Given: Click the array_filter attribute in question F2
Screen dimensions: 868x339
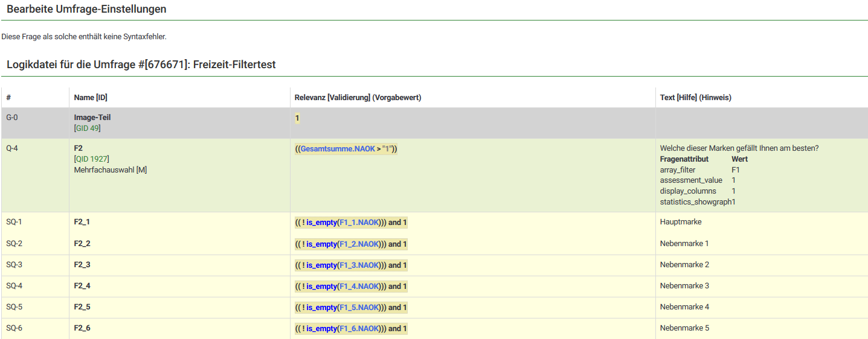Looking at the screenshot, I should coord(678,170).
